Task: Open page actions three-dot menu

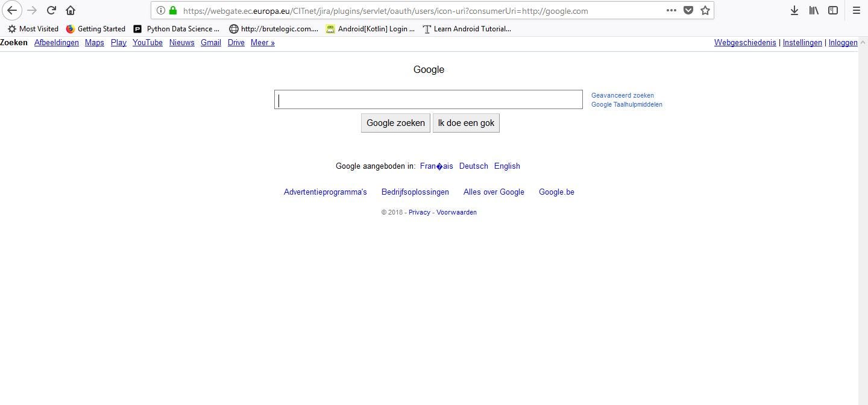Action: 671,10
